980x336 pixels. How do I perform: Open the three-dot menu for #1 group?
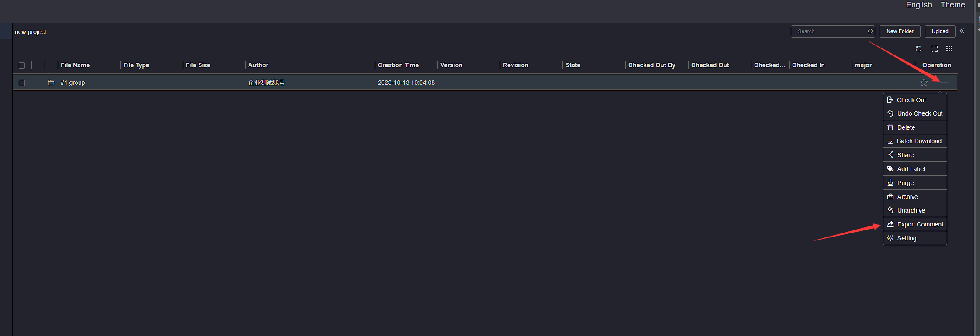pyautogui.click(x=944, y=82)
